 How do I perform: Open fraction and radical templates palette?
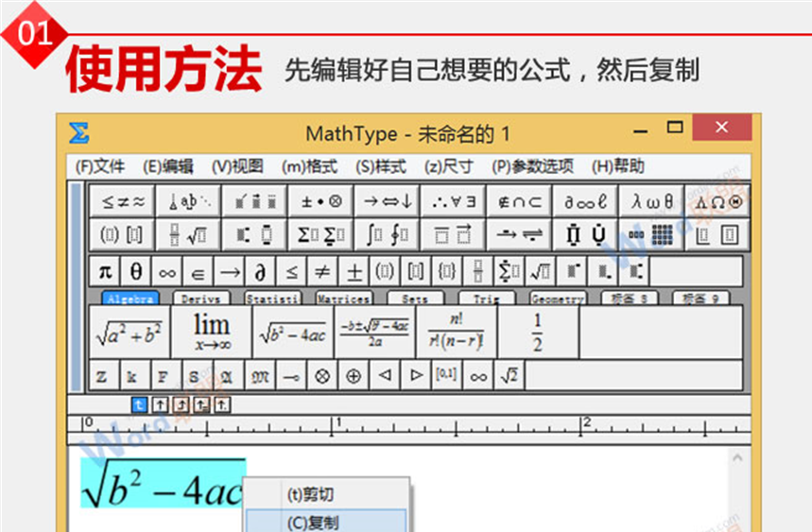[x=188, y=234]
